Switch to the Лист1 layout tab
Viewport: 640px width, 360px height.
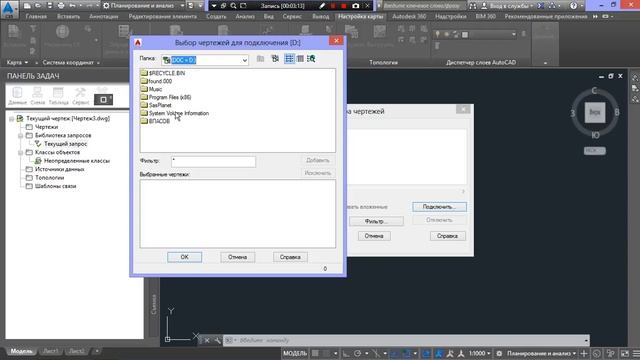click(x=51, y=351)
